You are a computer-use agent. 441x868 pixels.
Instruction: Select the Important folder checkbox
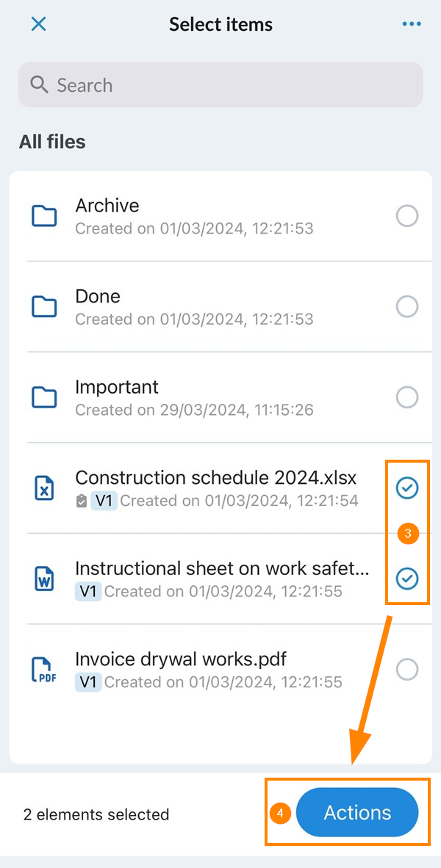[x=406, y=397]
